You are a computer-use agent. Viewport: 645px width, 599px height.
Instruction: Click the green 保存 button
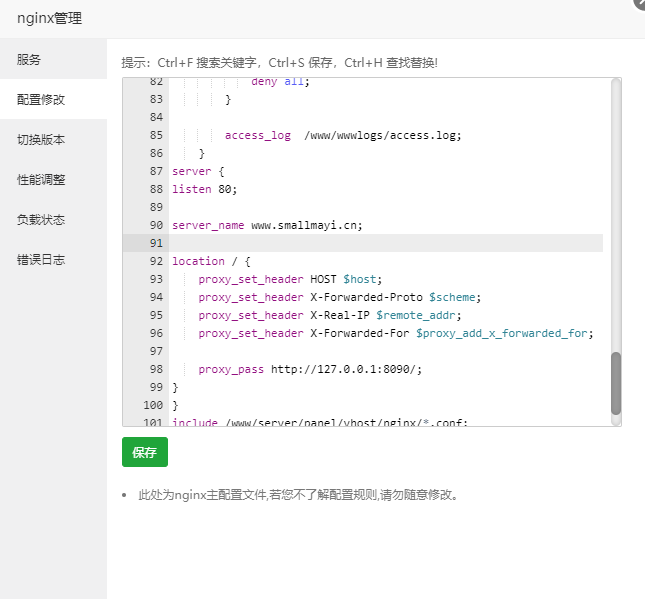145,452
